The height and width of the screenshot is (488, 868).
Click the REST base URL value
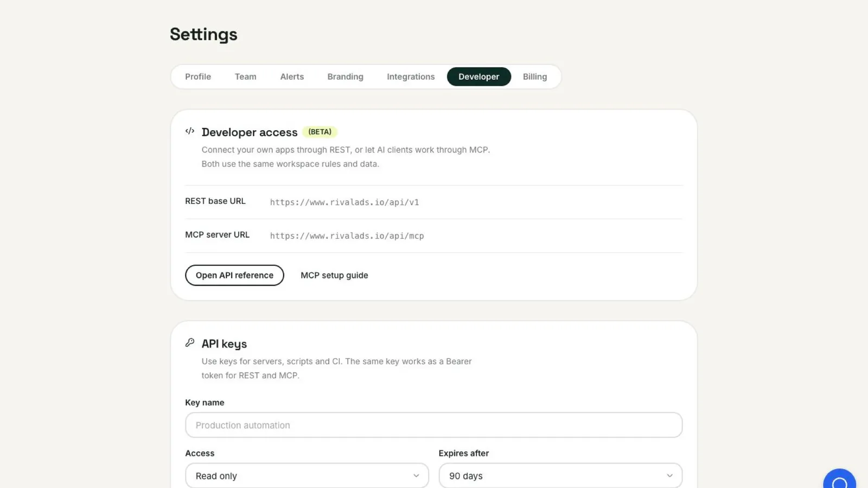point(344,202)
